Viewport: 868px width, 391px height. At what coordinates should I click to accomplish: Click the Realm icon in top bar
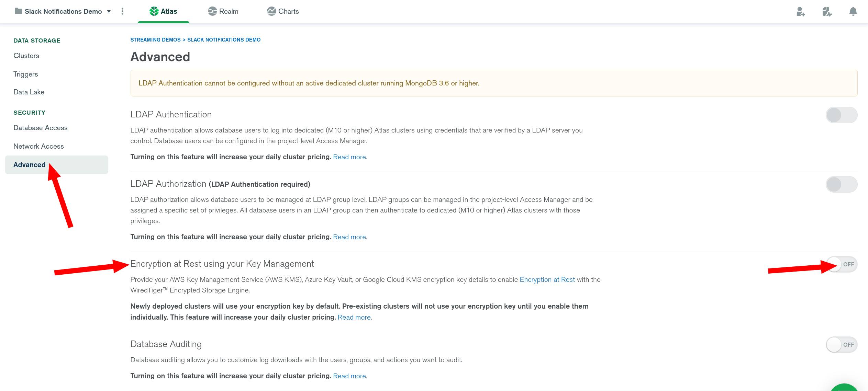212,11
